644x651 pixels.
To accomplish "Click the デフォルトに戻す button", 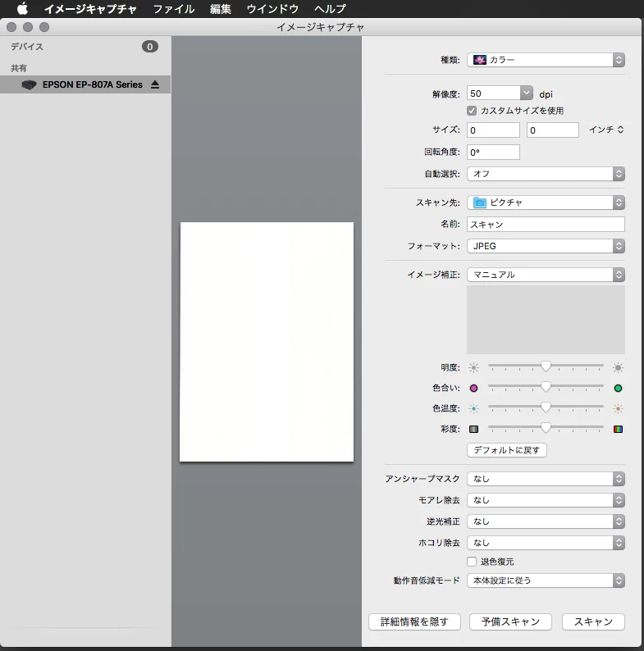I will pos(506,450).
